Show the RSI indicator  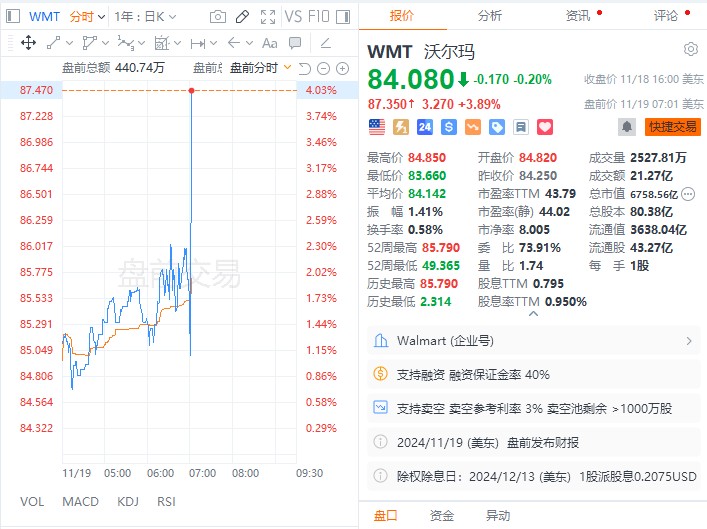(x=166, y=501)
